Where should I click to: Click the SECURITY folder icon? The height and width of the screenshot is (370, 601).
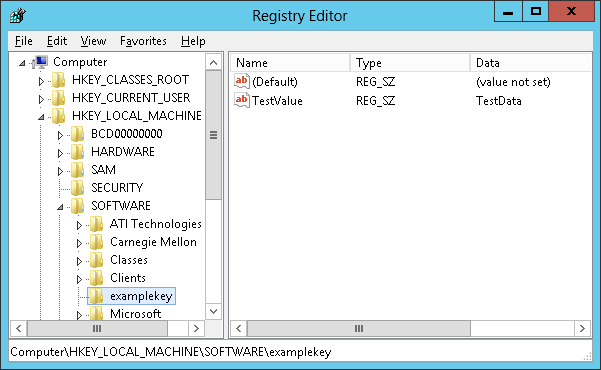point(77,188)
